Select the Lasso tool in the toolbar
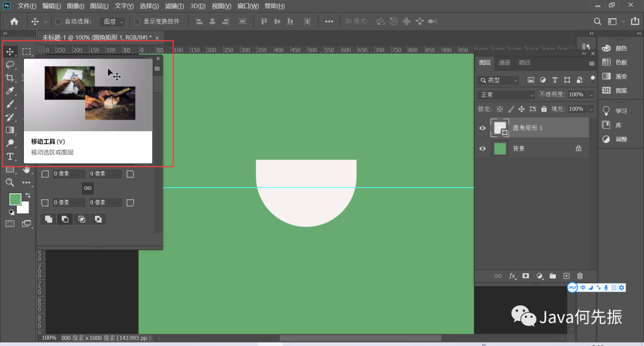The width and height of the screenshot is (644, 346). click(x=10, y=64)
